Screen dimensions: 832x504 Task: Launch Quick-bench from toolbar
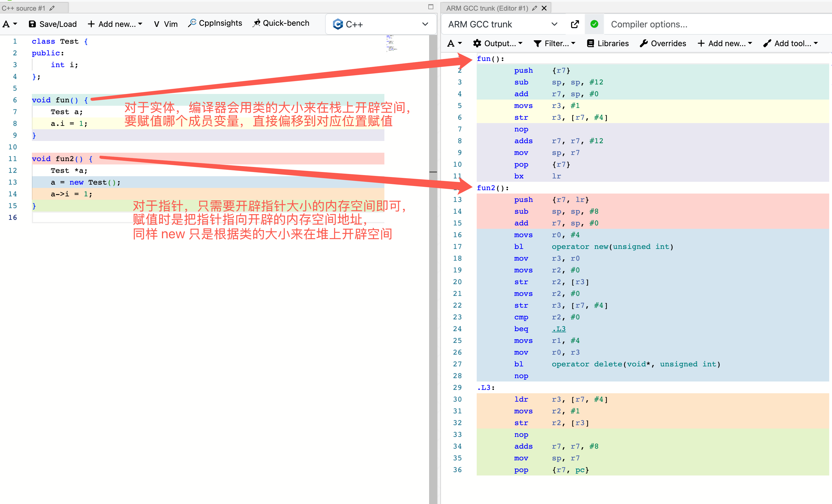coord(281,23)
